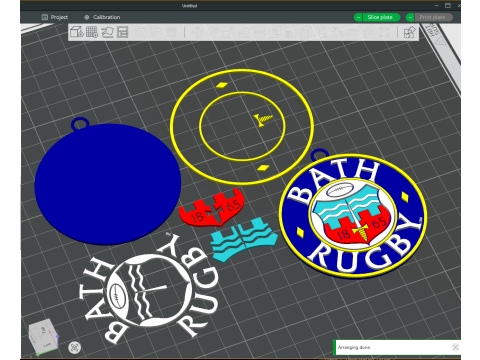Click the Add model cube icon
Image resolution: width=480 pixels, height=360 pixels.
click(77, 32)
